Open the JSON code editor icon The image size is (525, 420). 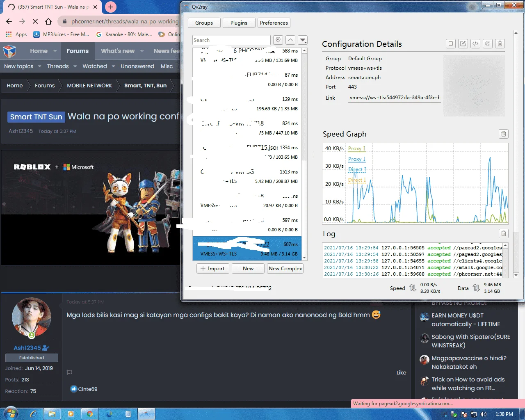[475, 43]
